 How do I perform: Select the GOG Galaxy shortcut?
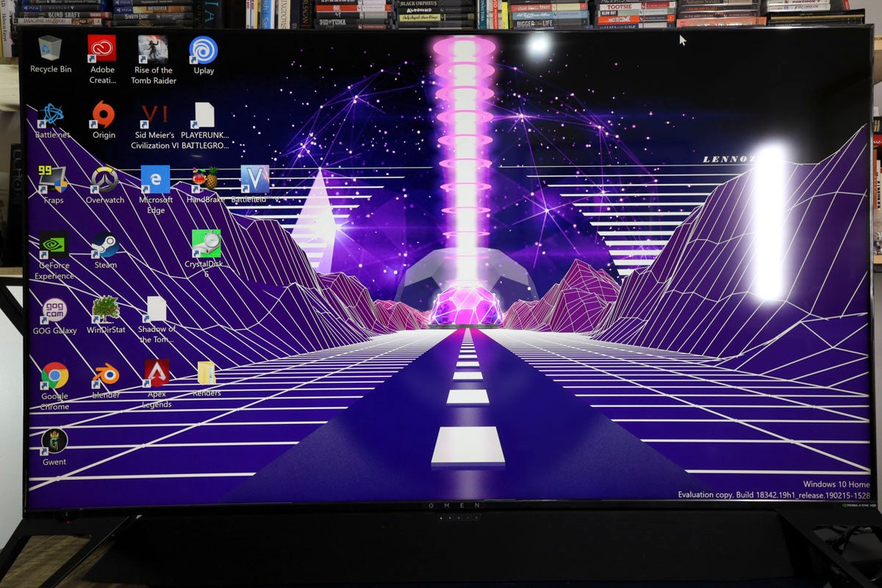point(54,310)
